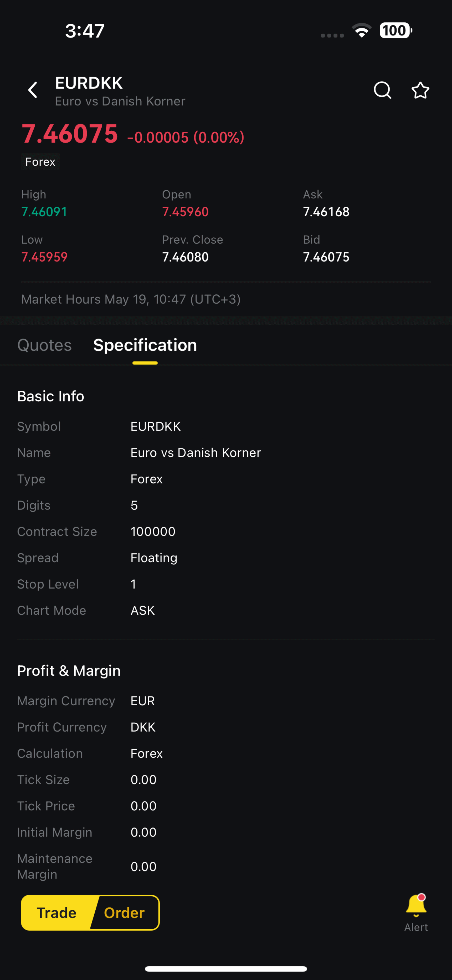
Task: Tap the back arrow icon
Action: [x=33, y=90]
